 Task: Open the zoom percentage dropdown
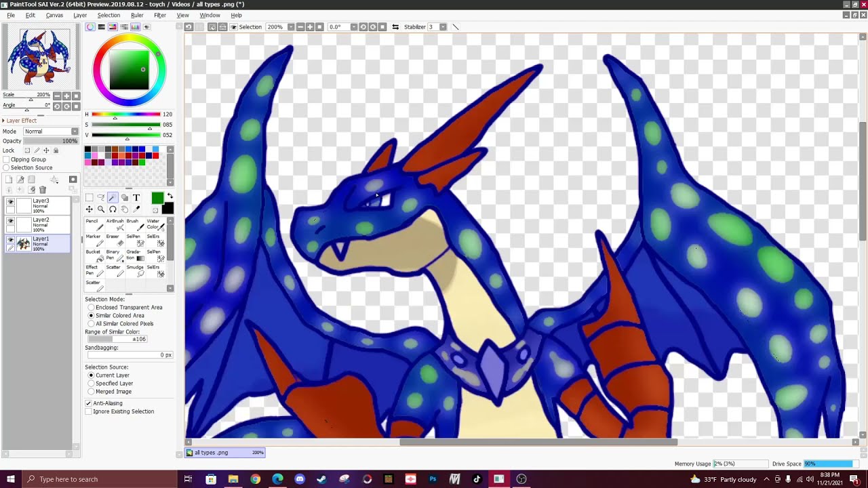click(291, 26)
